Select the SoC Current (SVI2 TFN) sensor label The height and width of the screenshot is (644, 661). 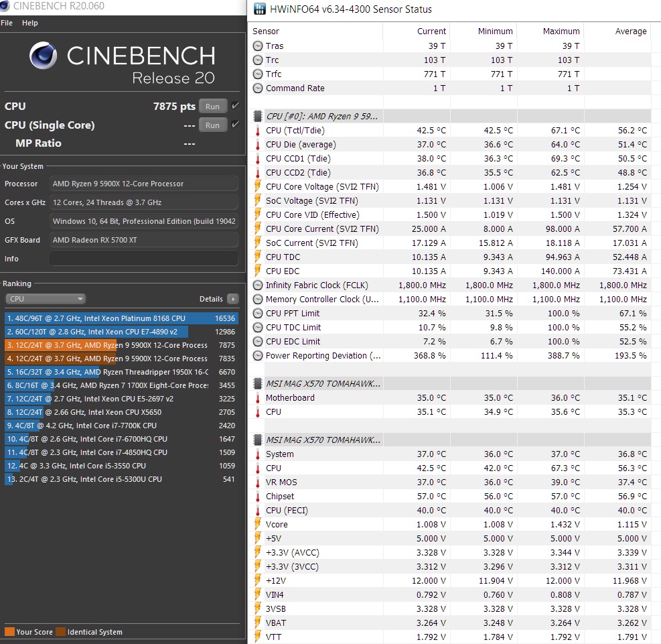click(311, 243)
